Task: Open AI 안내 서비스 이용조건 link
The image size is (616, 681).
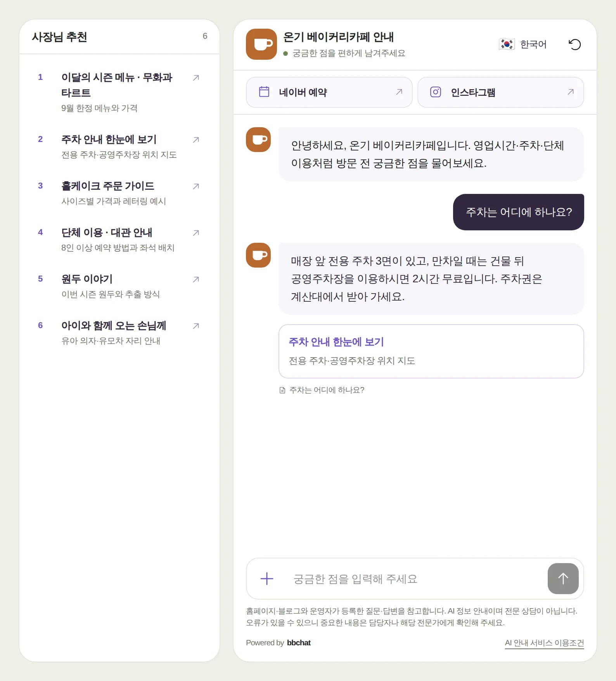Action: point(544,643)
